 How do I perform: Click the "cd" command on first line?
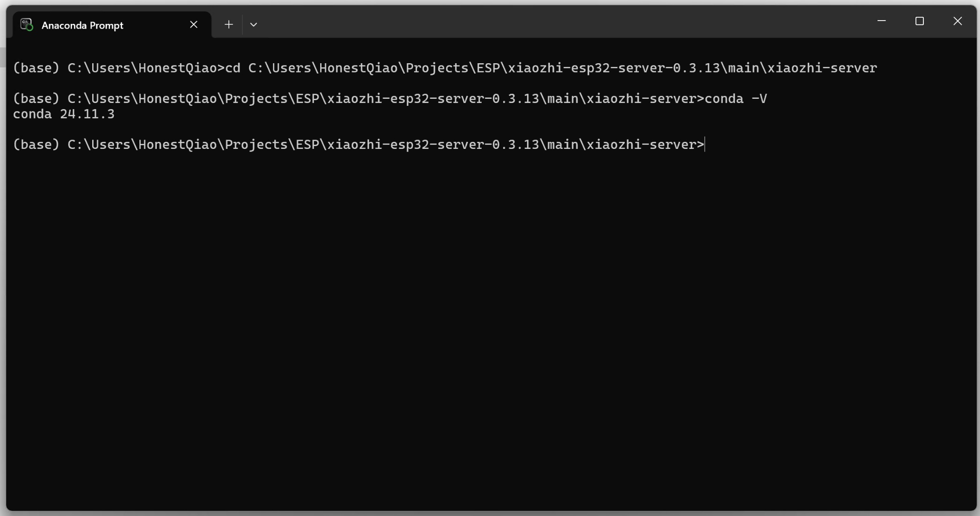[233, 68]
